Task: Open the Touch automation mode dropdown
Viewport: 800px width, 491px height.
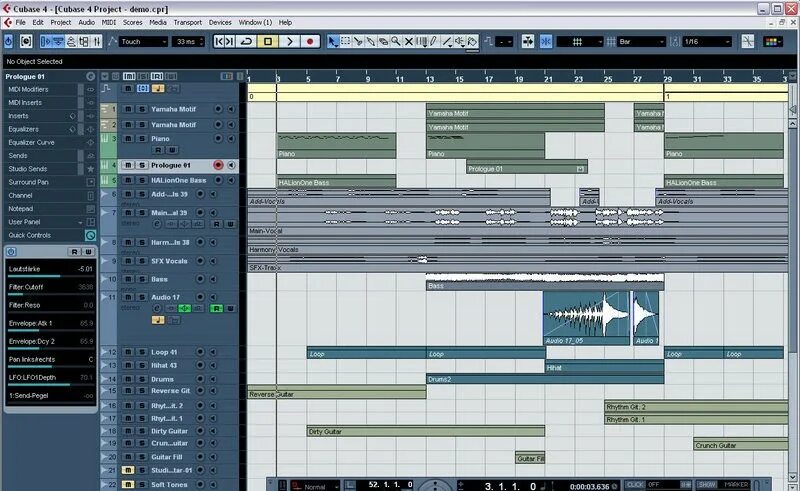Action: (x=143, y=41)
